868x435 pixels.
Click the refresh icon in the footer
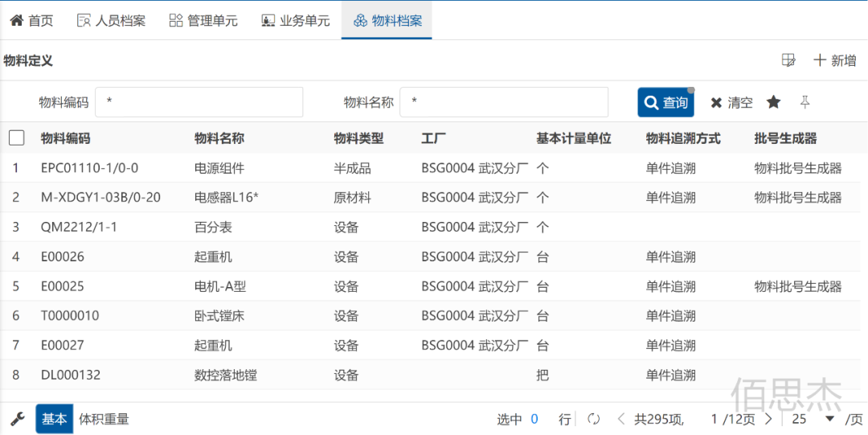point(594,419)
